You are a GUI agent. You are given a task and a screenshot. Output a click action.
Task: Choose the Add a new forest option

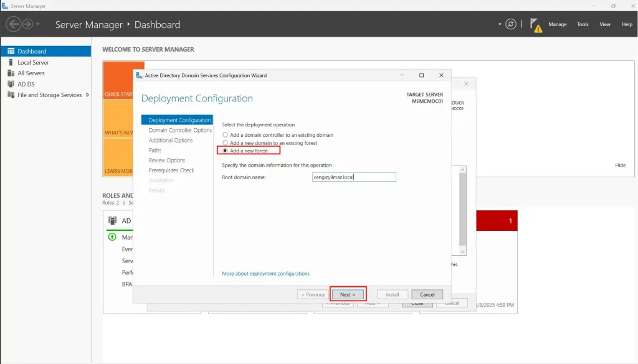(226, 151)
